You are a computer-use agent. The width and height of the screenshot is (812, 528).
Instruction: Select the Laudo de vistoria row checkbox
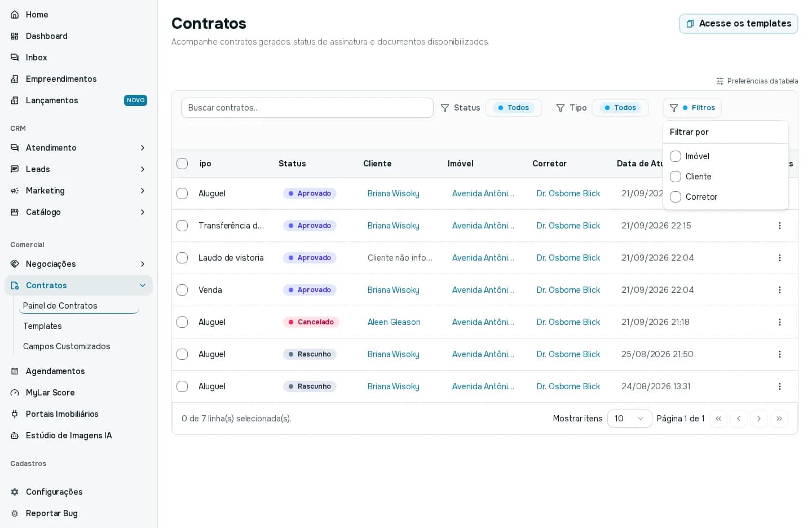tap(182, 258)
